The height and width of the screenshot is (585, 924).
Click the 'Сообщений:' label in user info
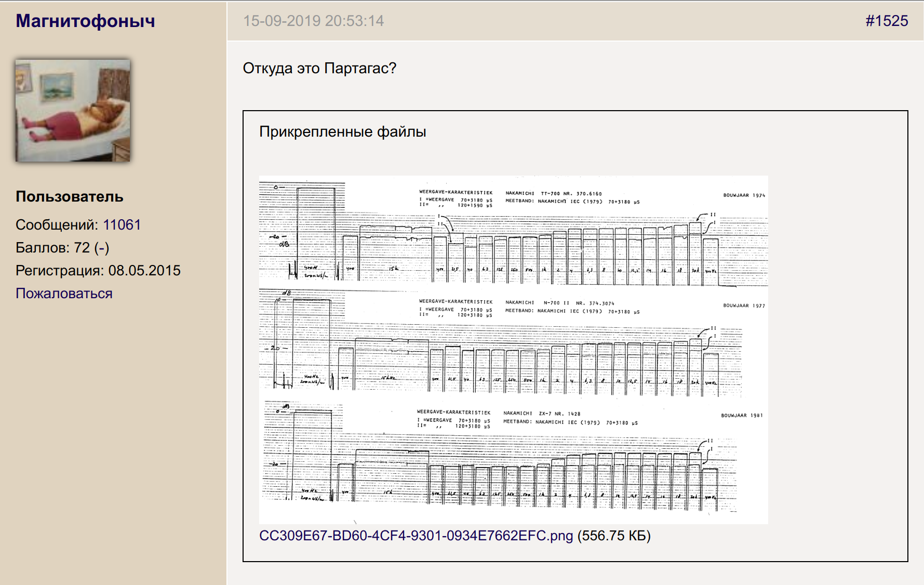pyautogui.click(x=57, y=224)
